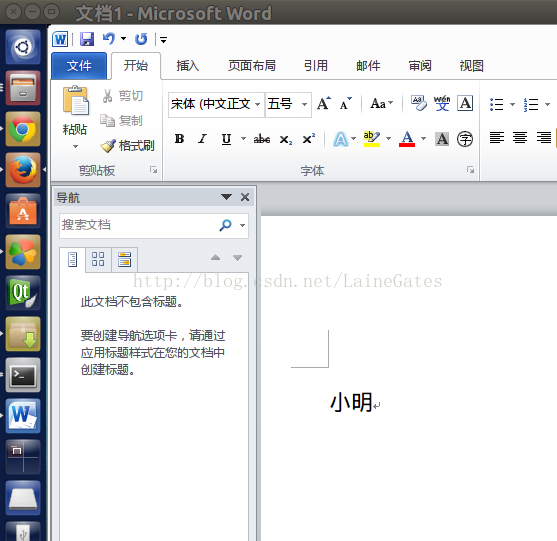Toggle Subscript formatting
Image resolution: width=557 pixels, height=541 pixels.
click(286, 139)
